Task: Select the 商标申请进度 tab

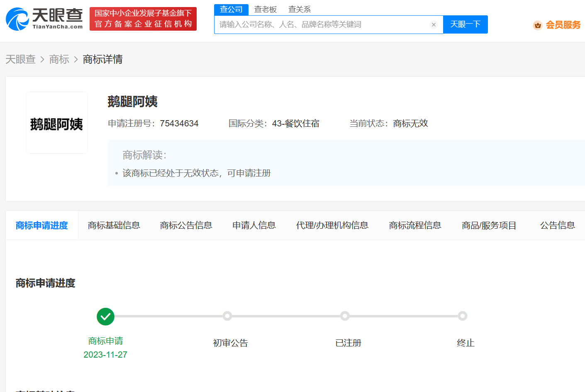Action: (x=41, y=225)
